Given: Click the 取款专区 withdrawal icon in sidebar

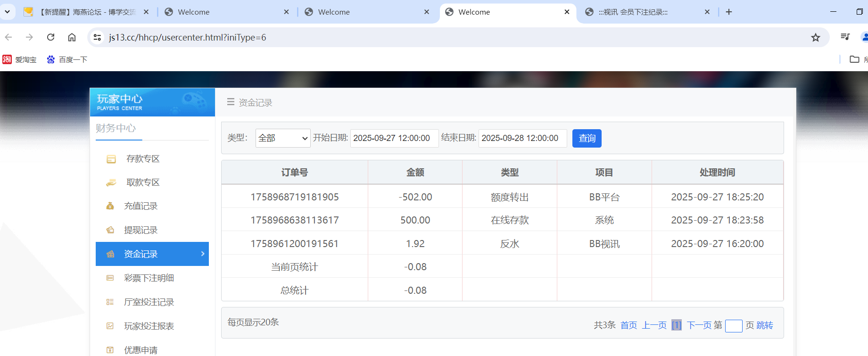Looking at the screenshot, I should [111, 183].
